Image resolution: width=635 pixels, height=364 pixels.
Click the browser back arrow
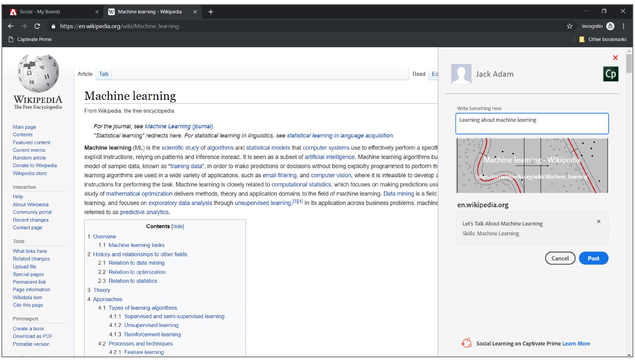coord(11,26)
